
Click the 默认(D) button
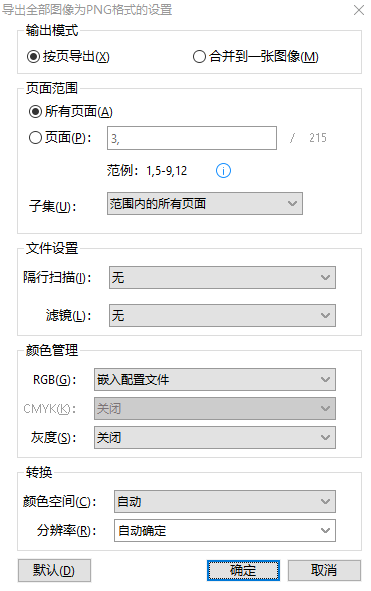tap(54, 570)
